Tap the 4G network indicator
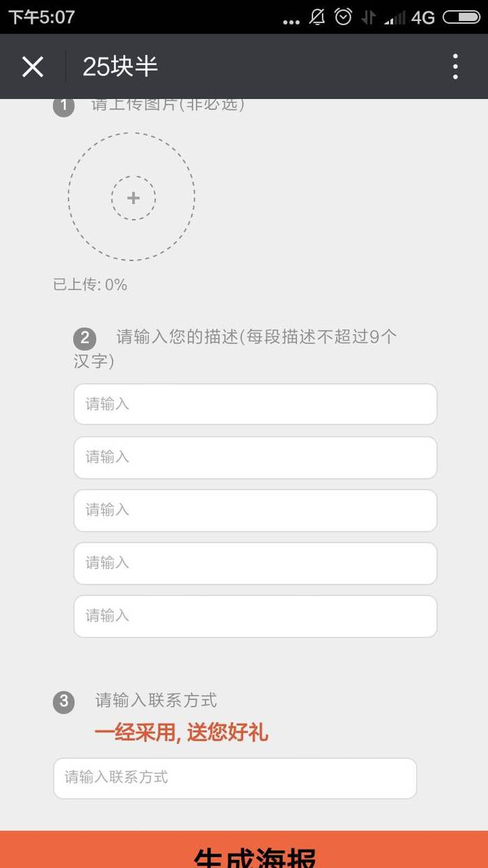The image size is (488, 868). pyautogui.click(x=423, y=17)
